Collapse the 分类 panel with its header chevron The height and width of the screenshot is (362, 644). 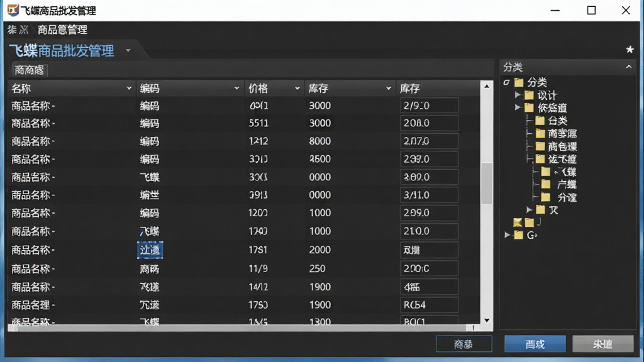click(629, 67)
